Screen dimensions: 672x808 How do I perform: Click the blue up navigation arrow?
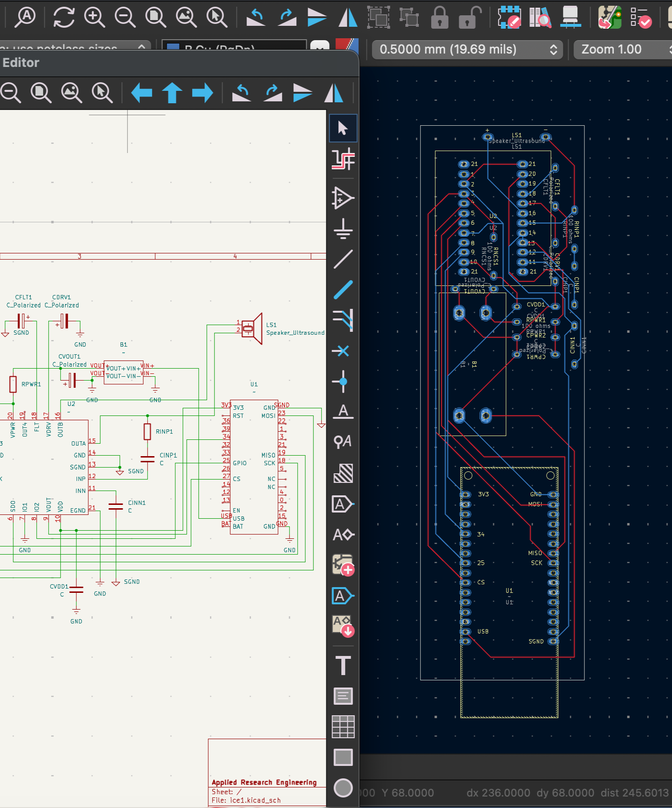tap(172, 93)
